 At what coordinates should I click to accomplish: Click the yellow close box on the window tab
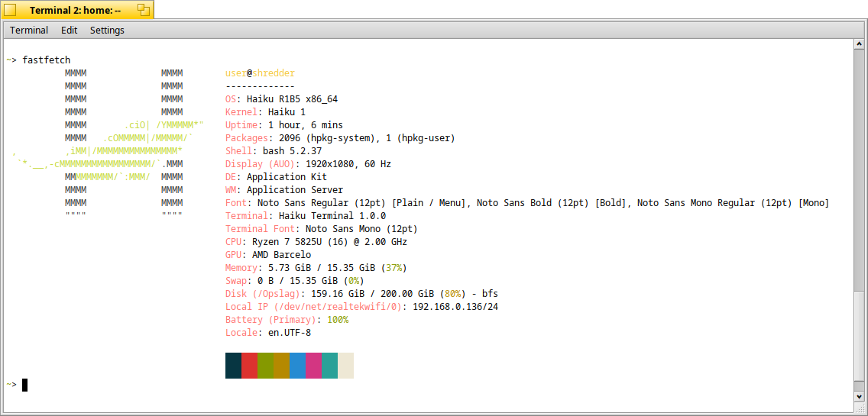[x=10, y=10]
